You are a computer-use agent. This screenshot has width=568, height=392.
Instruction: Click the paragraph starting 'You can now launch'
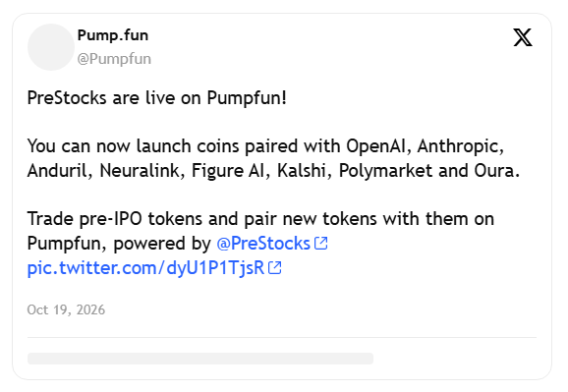coord(273,158)
